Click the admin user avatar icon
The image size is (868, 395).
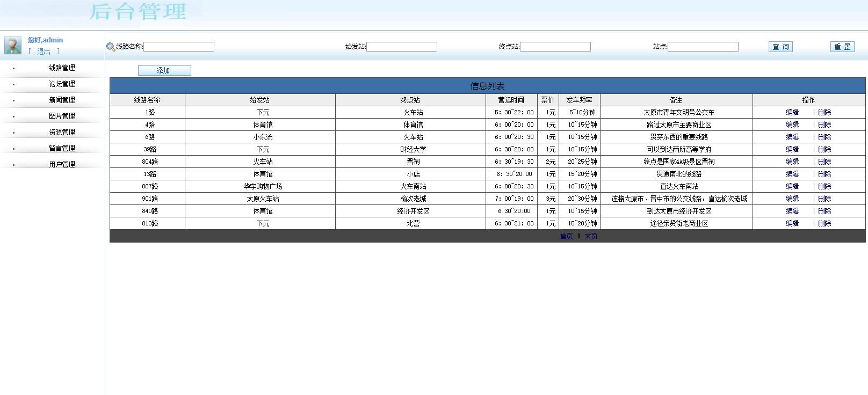tap(13, 45)
